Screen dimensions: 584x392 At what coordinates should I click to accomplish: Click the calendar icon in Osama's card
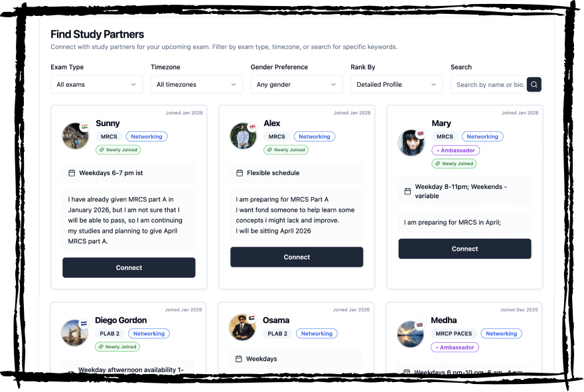pyautogui.click(x=239, y=359)
